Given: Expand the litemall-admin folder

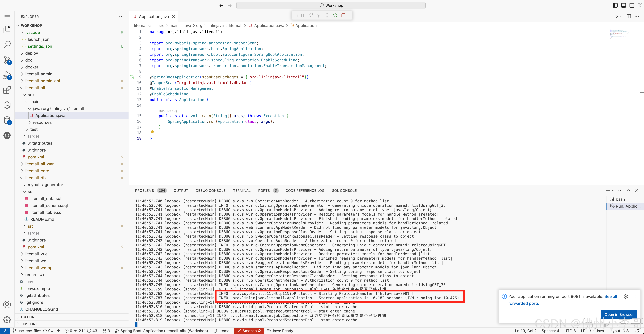Looking at the screenshot, I should click(x=39, y=74).
